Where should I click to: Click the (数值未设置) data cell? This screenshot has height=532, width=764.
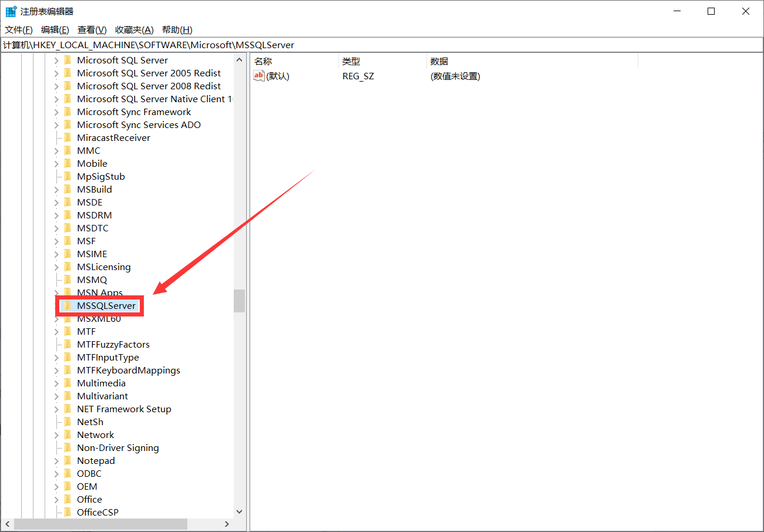pos(455,76)
